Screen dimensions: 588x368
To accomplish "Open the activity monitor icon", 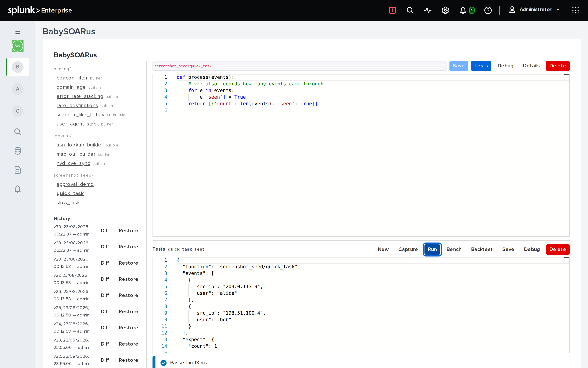I will point(428,10).
